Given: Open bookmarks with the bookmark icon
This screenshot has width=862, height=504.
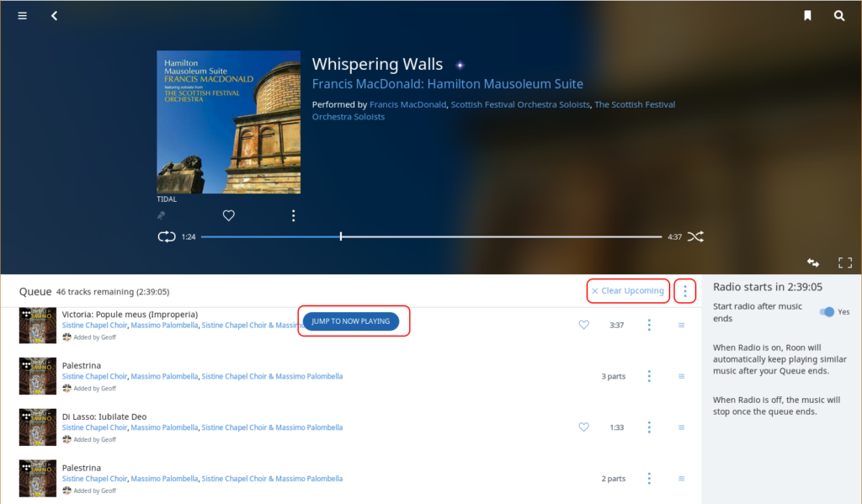Looking at the screenshot, I should pyautogui.click(x=807, y=16).
